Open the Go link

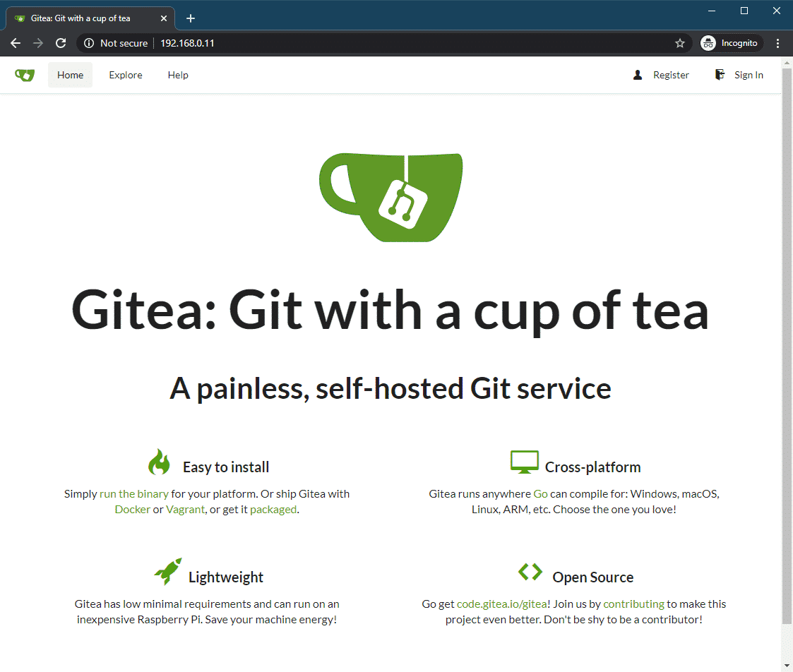pos(540,494)
